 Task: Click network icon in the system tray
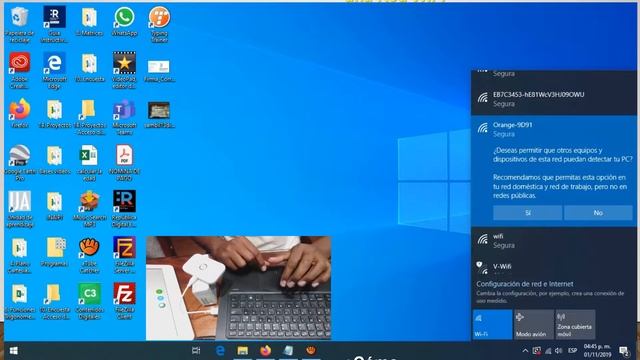548,351
